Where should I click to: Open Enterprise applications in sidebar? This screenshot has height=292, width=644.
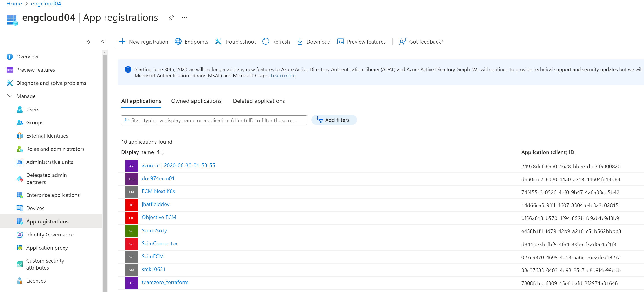pos(53,195)
